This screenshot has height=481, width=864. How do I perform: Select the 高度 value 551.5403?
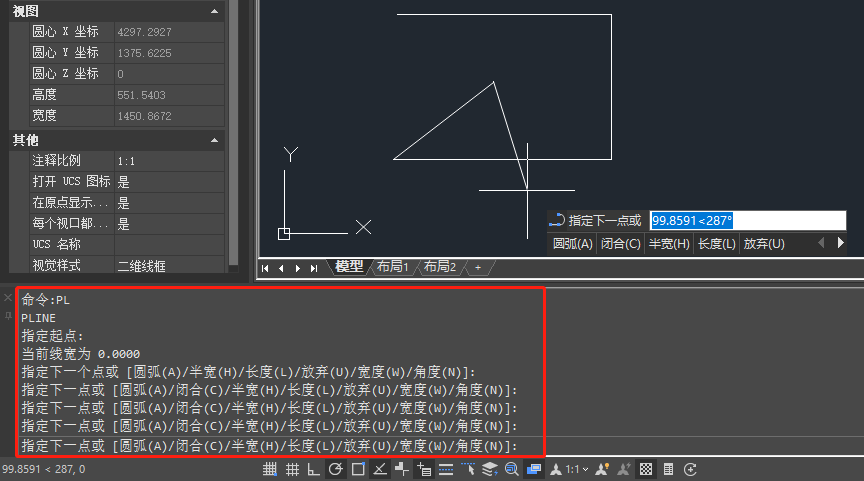coord(169,95)
